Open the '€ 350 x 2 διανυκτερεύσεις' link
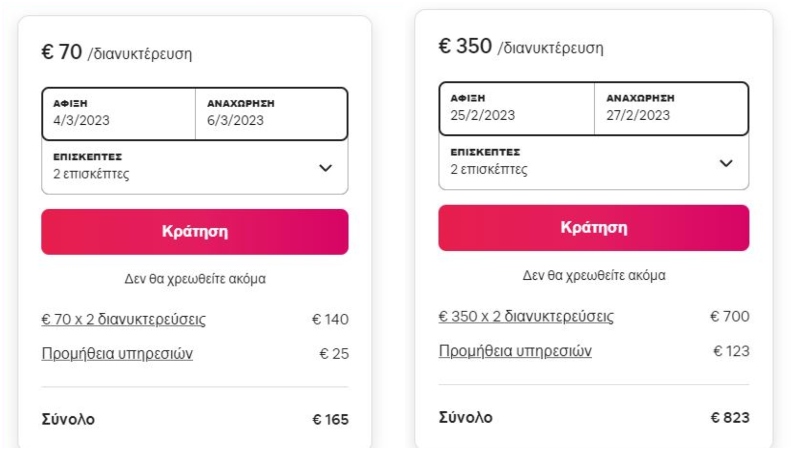 click(x=526, y=317)
